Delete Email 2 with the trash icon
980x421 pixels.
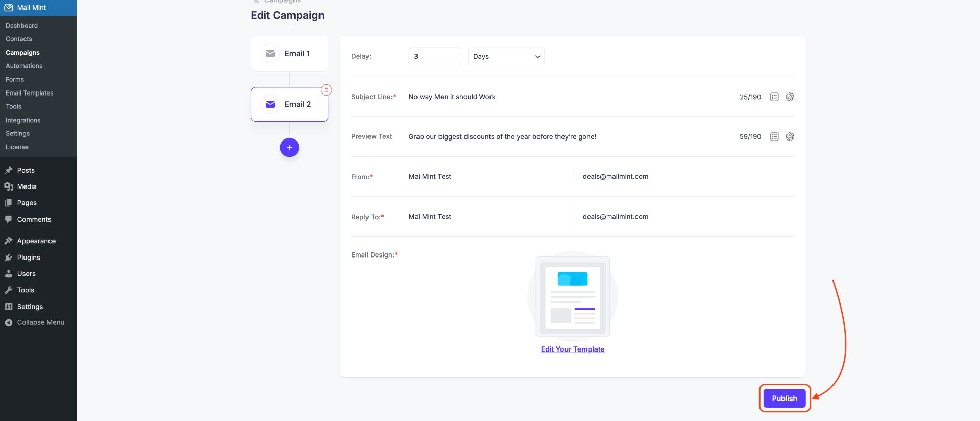click(326, 90)
